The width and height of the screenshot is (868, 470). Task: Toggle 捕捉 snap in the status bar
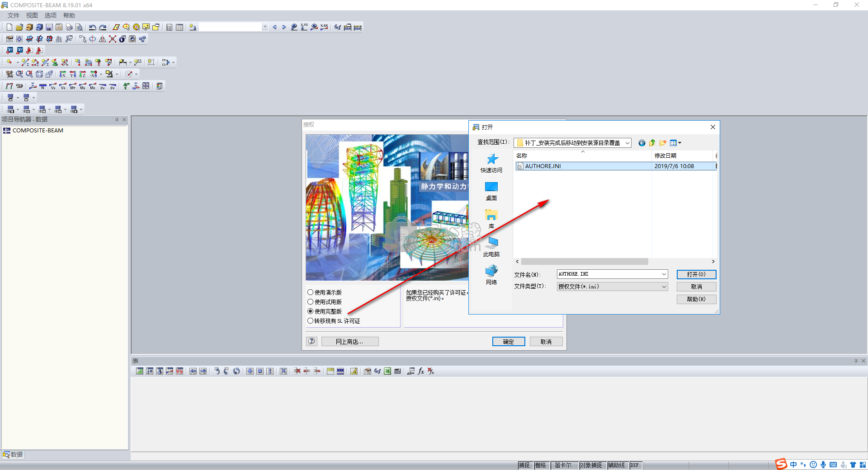pos(524,465)
